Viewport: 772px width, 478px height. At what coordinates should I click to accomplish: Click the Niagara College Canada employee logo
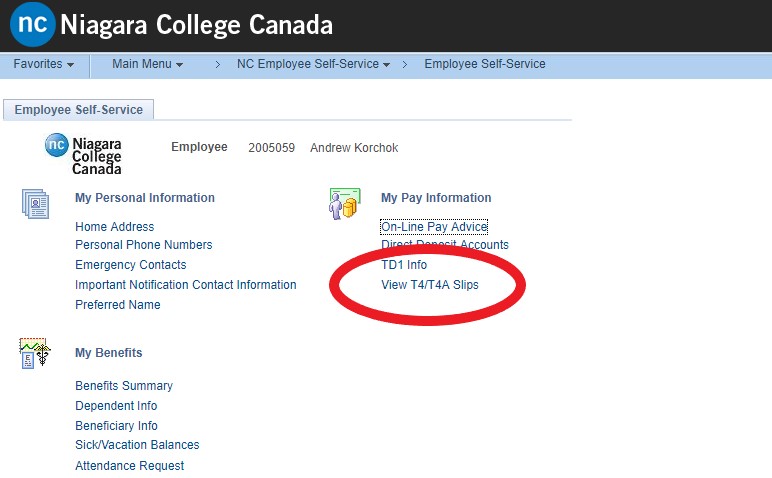(84, 154)
